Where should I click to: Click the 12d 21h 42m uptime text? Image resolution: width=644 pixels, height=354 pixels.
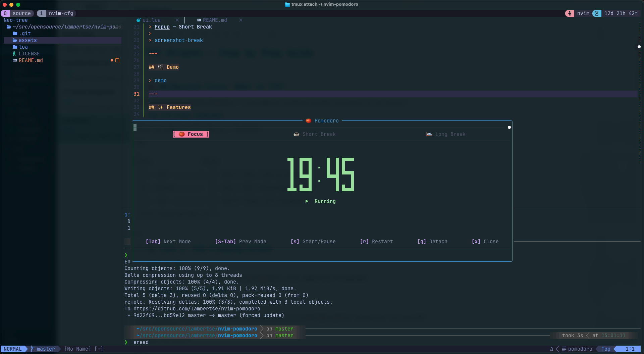click(621, 13)
